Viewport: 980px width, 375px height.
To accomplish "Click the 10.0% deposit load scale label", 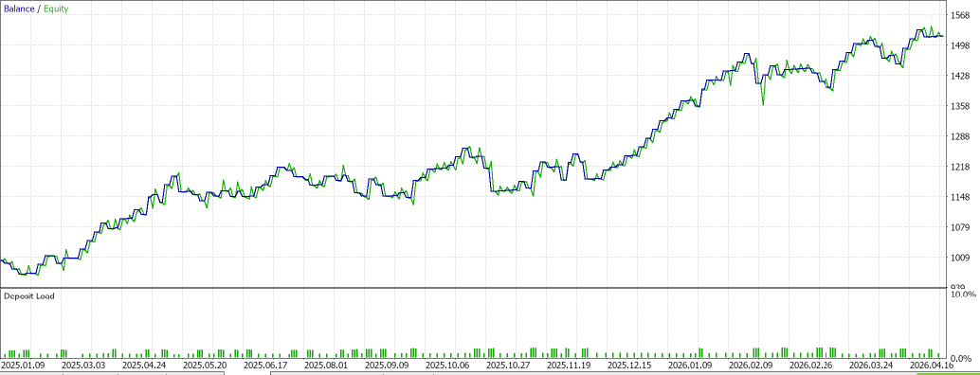I will [x=963, y=294].
